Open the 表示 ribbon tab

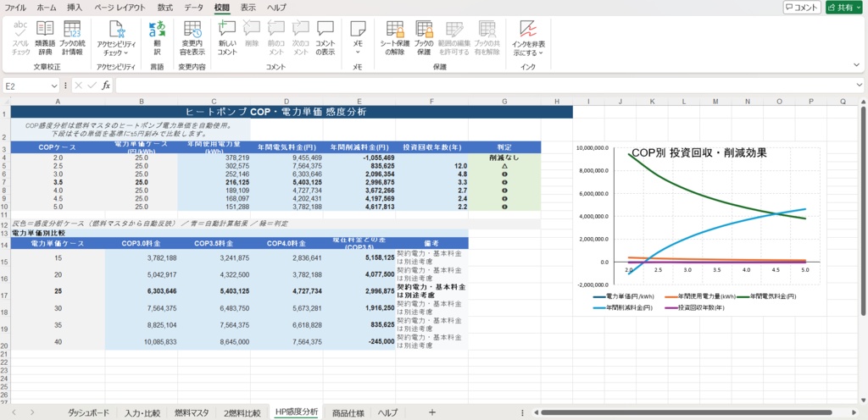pos(248,8)
